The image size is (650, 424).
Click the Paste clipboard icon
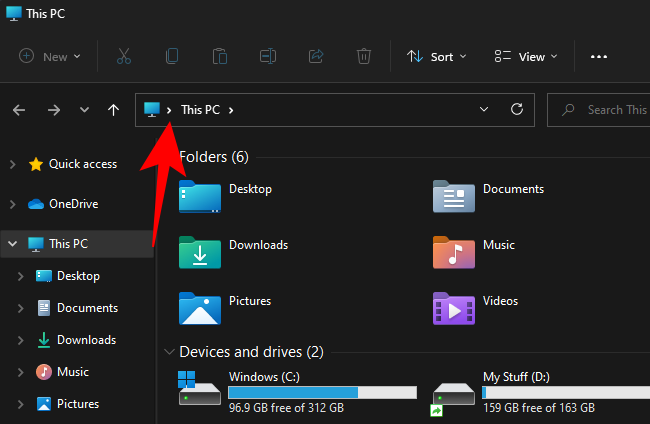(x=220, y=57)
